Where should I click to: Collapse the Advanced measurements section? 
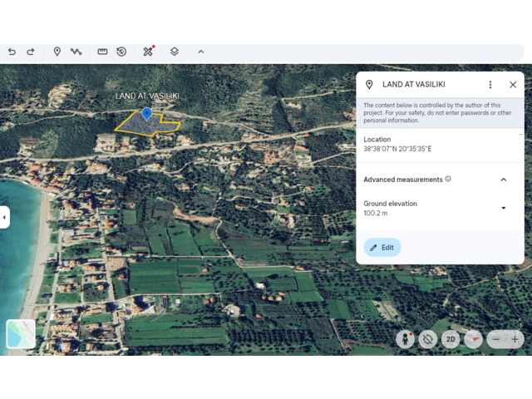coord(503,180)
